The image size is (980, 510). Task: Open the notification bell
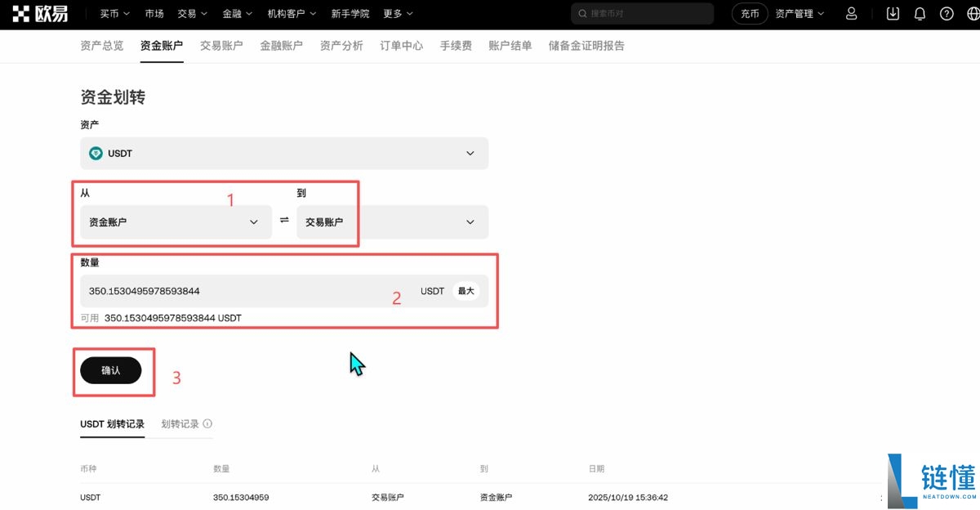click(x=920, y=13)
